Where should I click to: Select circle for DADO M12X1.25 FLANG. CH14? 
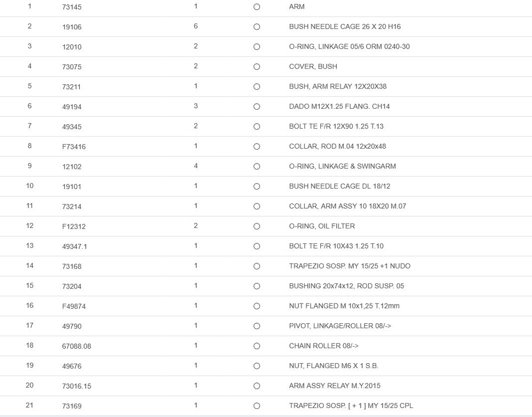(257, 107)
